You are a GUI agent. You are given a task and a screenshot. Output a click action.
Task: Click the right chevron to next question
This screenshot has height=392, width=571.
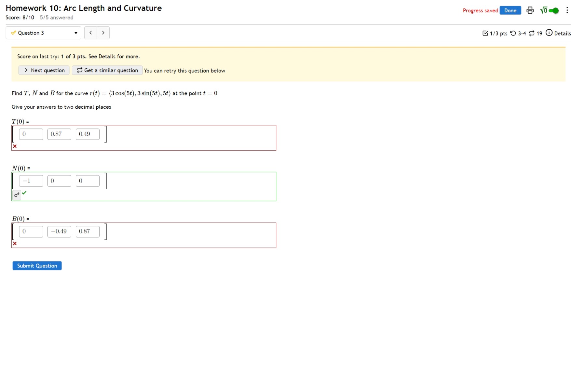[x=103, y=33]
